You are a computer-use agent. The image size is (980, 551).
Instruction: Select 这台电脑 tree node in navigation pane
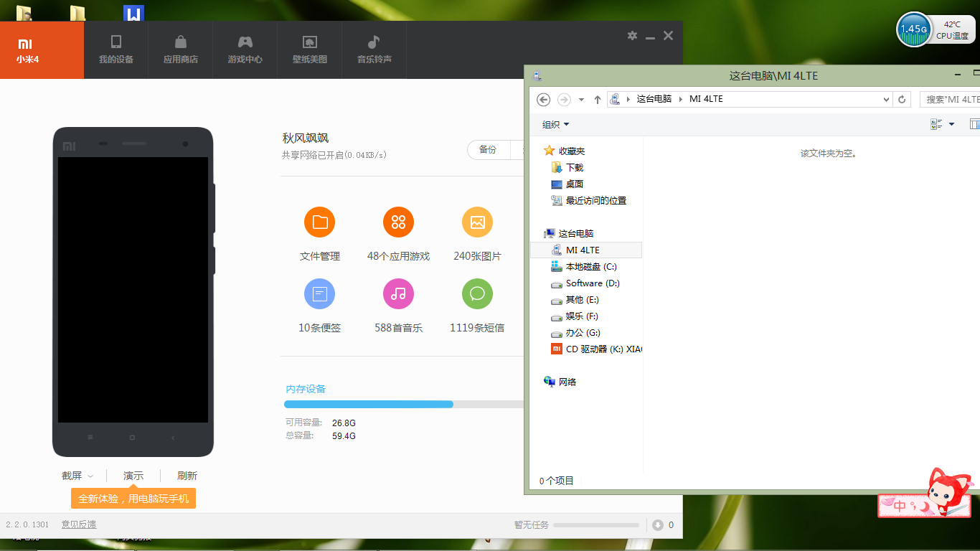576,233
